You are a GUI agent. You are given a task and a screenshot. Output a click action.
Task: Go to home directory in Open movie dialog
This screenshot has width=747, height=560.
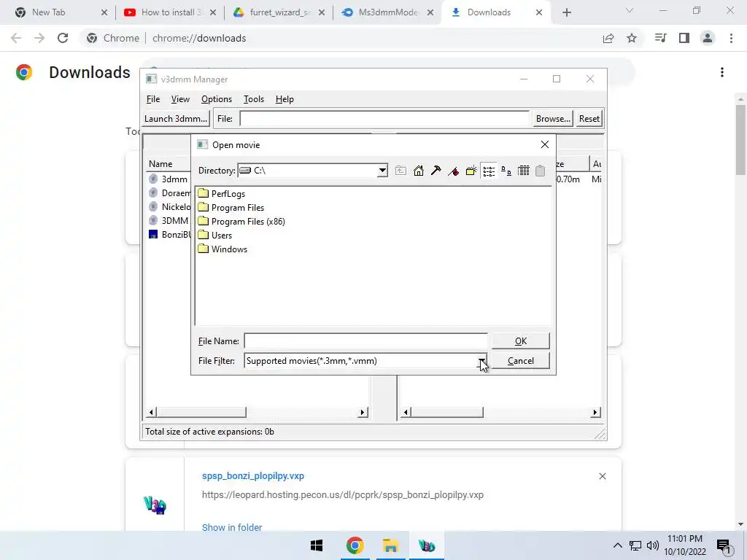click(418, 171)
